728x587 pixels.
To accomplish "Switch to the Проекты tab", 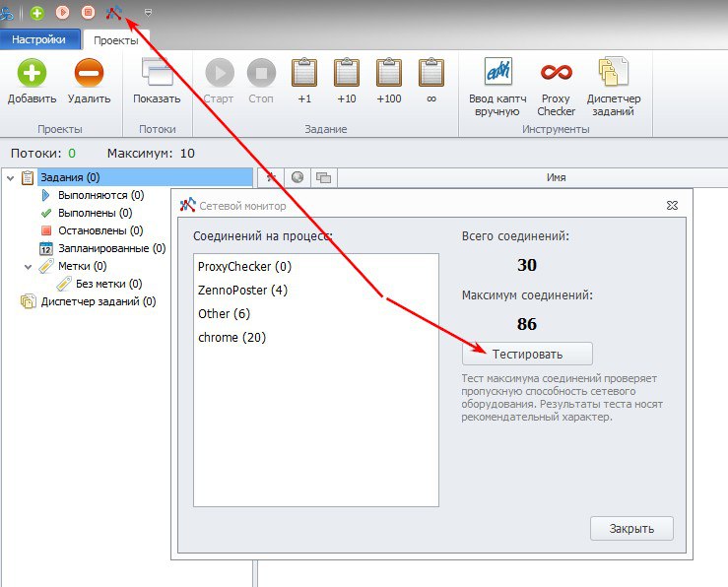I will (116, 40).
